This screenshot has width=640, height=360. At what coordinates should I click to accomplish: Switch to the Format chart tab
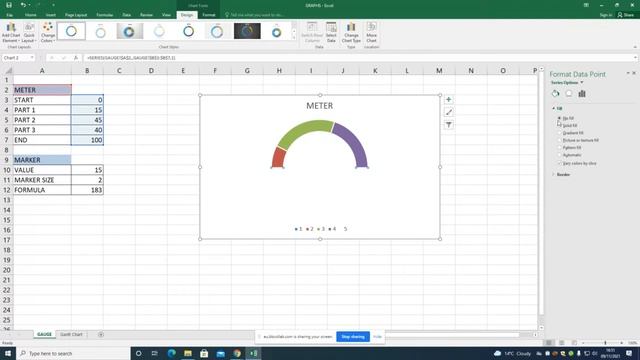pos(209,15)
